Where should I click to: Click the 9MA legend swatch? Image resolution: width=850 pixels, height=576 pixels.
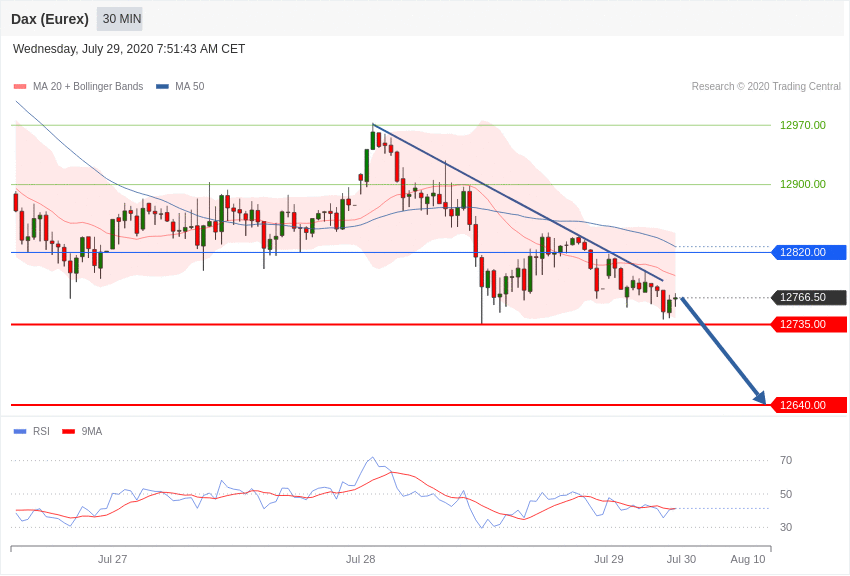tap(69, 431)
